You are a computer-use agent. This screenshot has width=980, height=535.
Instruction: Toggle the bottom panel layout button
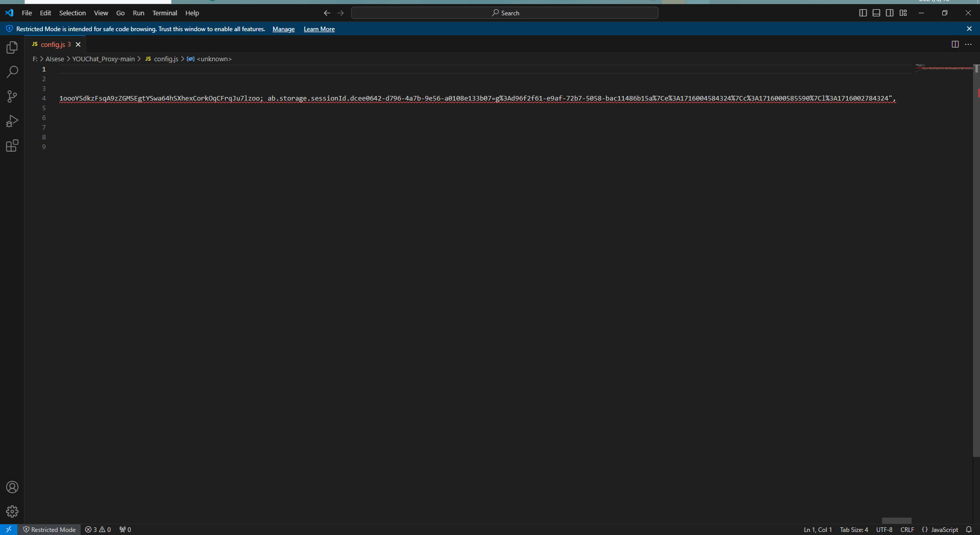coord(876,13)
